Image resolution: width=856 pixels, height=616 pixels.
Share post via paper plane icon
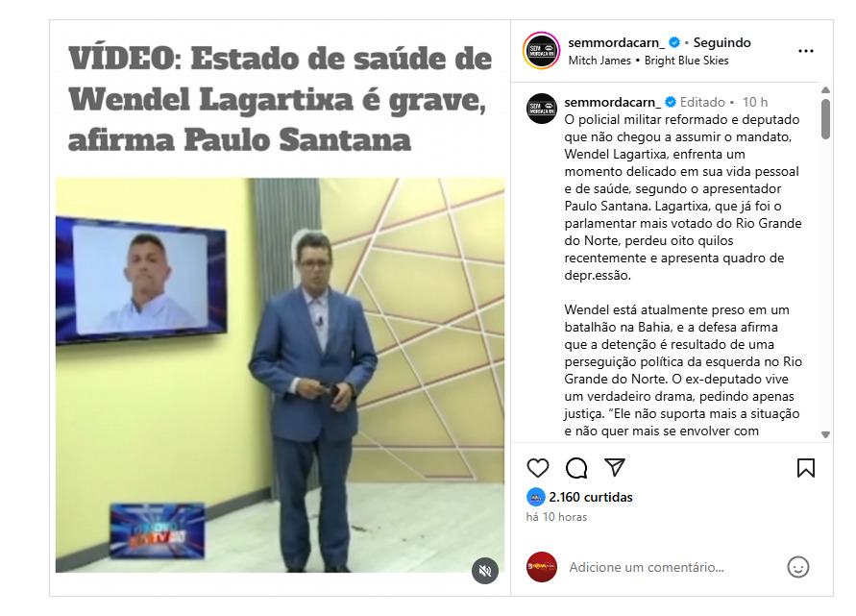[615, 467]
